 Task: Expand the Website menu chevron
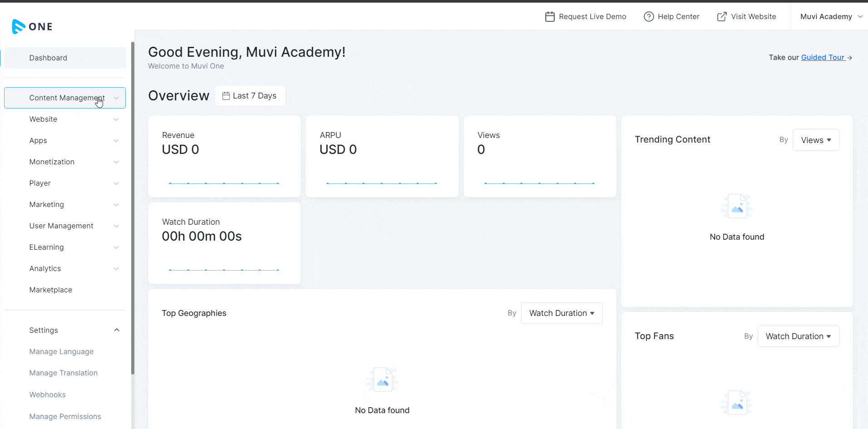click(116, 119)
